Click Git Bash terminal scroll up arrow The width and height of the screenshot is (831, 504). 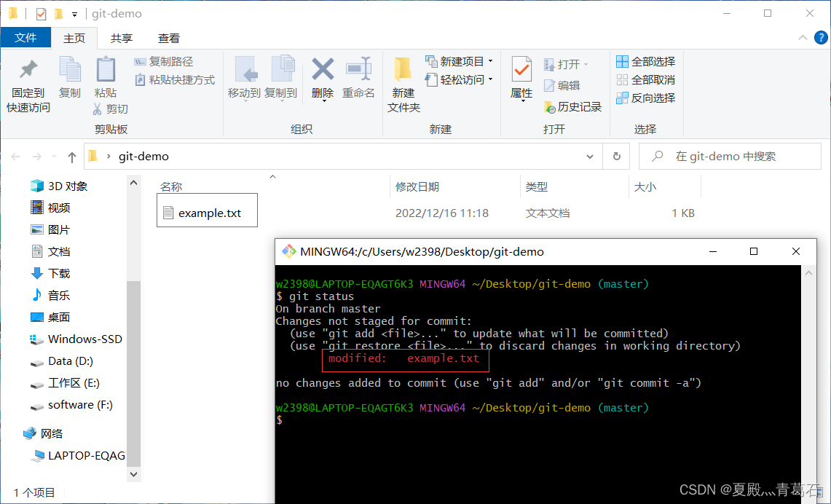click(808, 273)
